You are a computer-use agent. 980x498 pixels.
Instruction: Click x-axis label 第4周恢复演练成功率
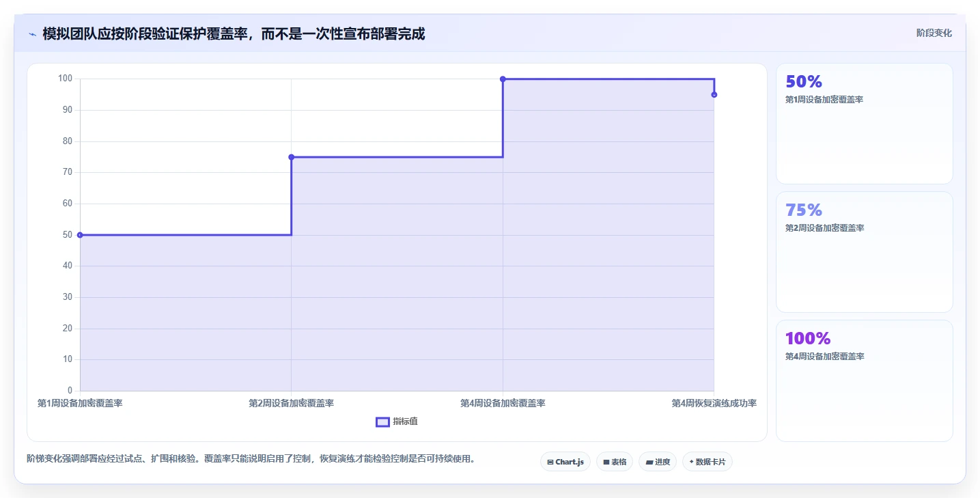(714, 403)
